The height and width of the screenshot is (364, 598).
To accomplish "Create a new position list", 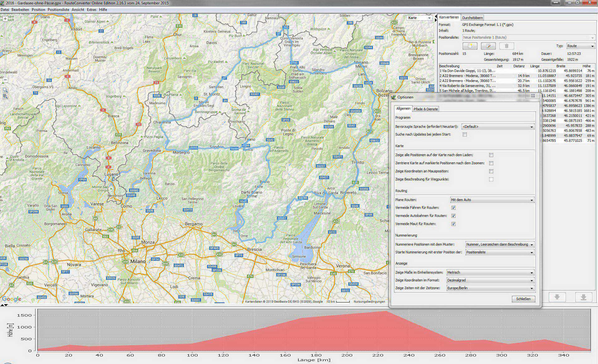I will click(470, 46).
